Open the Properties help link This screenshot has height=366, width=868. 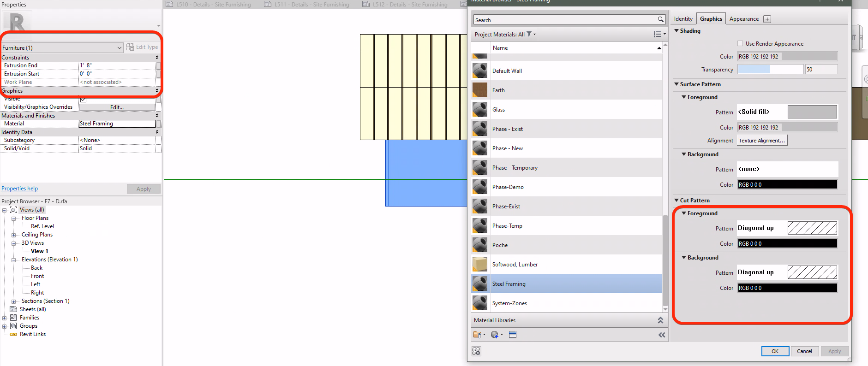[19, 189]
